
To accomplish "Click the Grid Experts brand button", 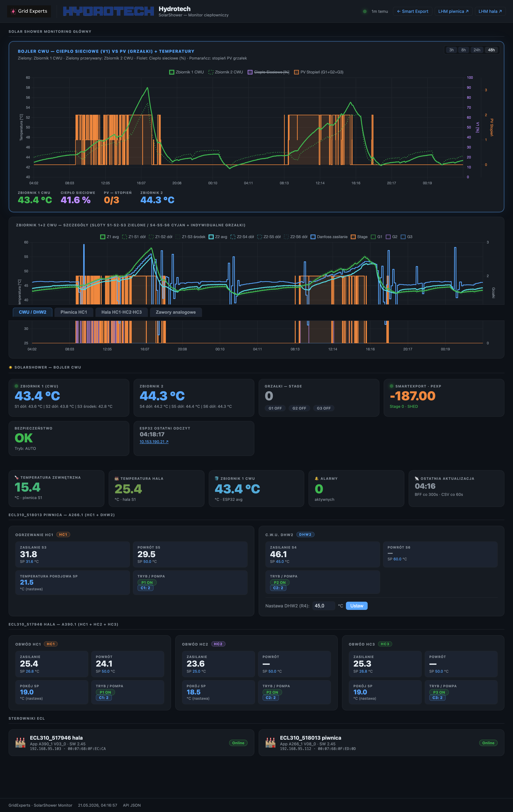I will click(29, 11).
